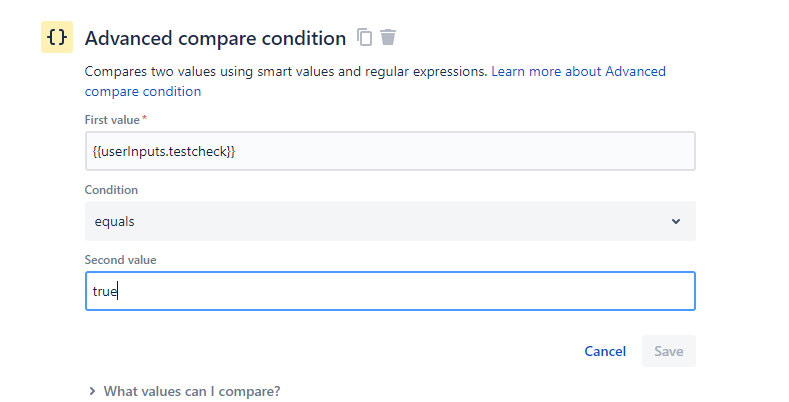Select the equals text in Condition field
789x402 pixels.
click(x=114, y=221)
